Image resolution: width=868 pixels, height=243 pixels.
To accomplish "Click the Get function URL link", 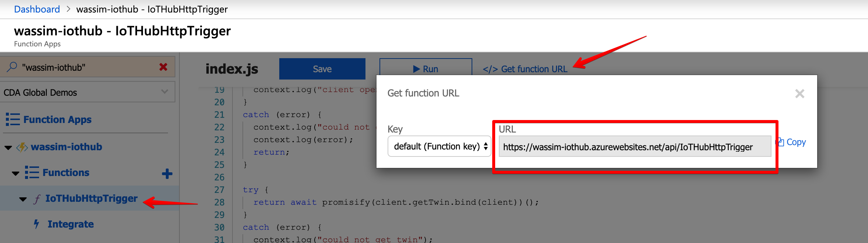I will coord(525,69).
